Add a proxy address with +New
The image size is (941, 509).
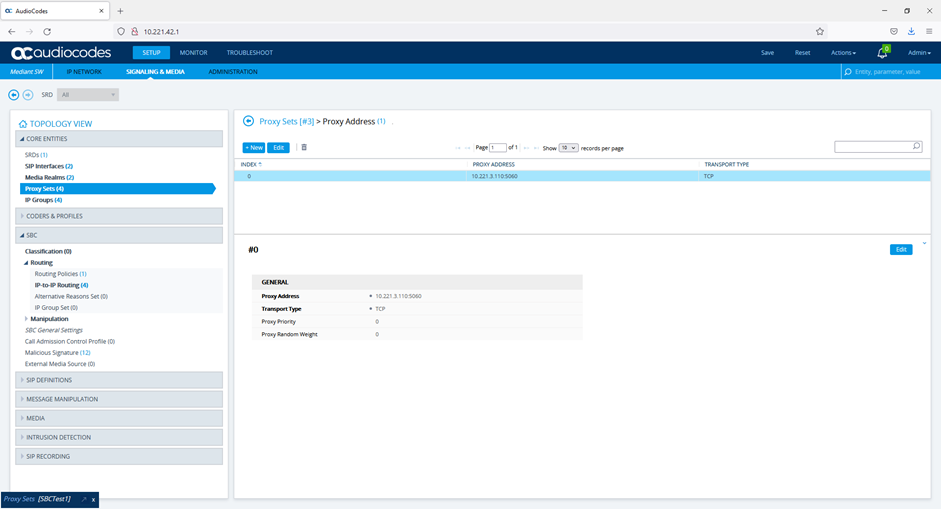pos(254,148)
